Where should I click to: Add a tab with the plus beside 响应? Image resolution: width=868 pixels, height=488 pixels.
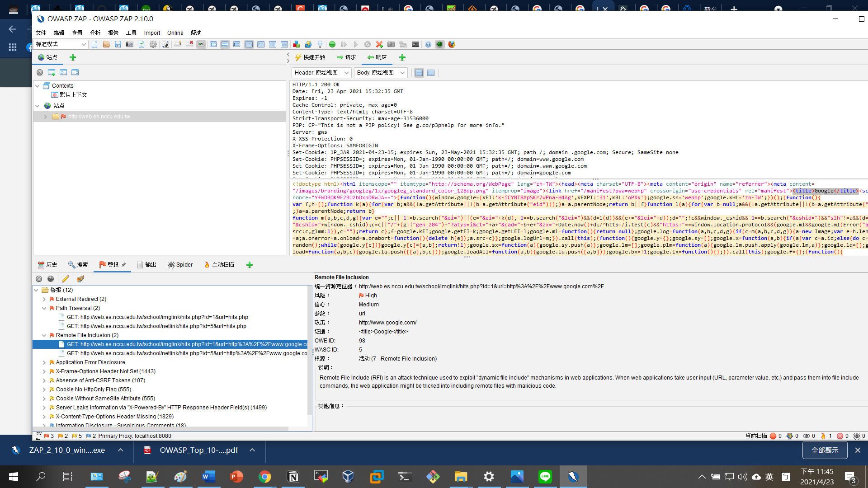(402, 57)
